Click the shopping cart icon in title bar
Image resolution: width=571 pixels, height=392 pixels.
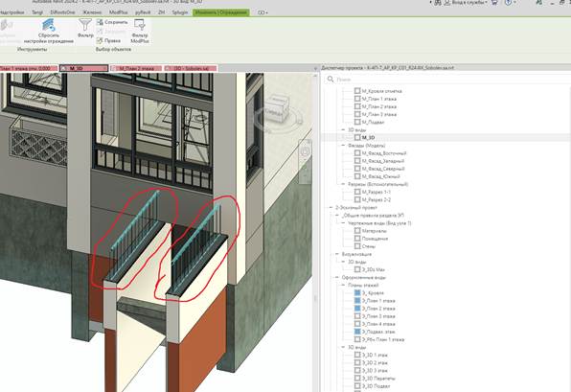click(494, 3)
